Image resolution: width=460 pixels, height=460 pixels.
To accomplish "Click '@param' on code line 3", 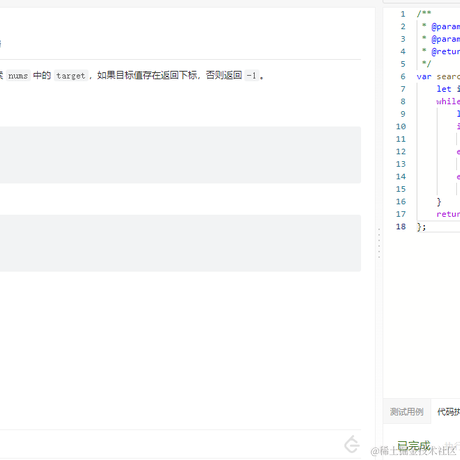I will click(446, 39).
